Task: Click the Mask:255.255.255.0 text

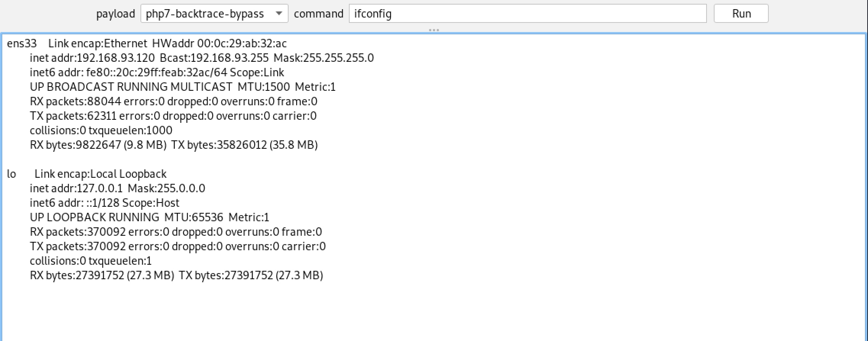Action: [324, 58]
